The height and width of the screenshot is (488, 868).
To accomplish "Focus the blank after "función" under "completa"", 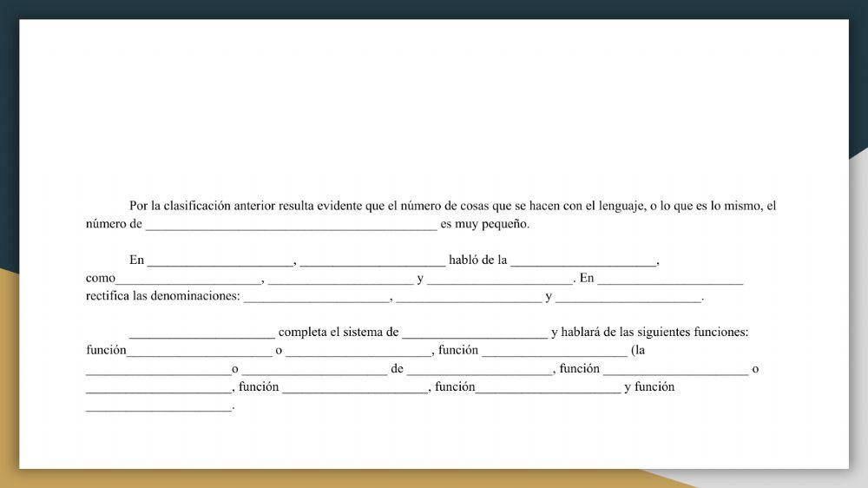I will click(199, 351).
